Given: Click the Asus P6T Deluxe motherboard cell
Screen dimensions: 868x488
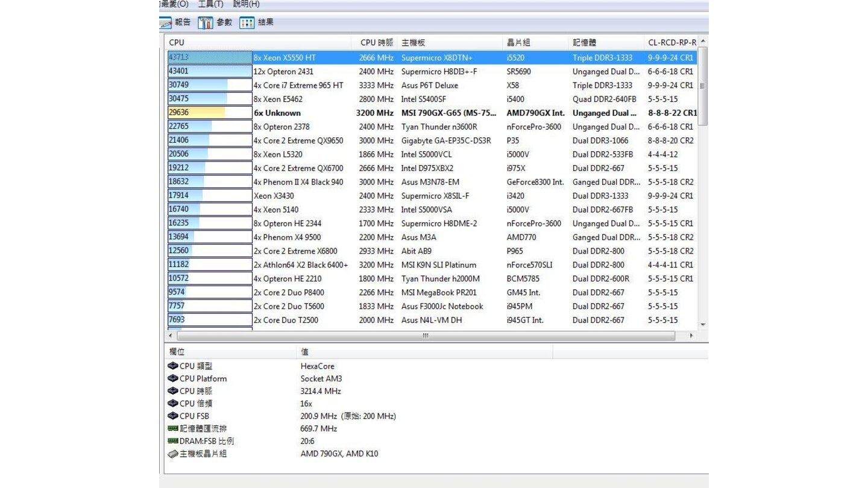Looking at the screenshot, I should (x=430, y=86).
